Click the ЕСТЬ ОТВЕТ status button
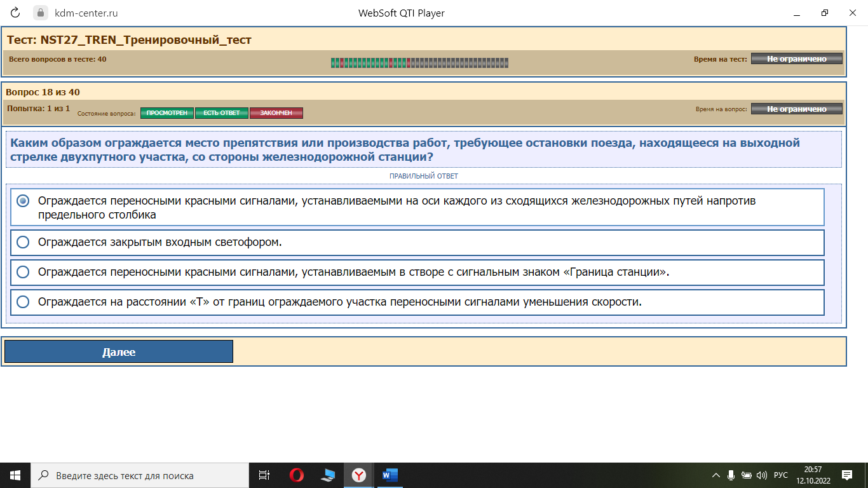This screenshot has width=868, height=488. [x=222, y=113]
